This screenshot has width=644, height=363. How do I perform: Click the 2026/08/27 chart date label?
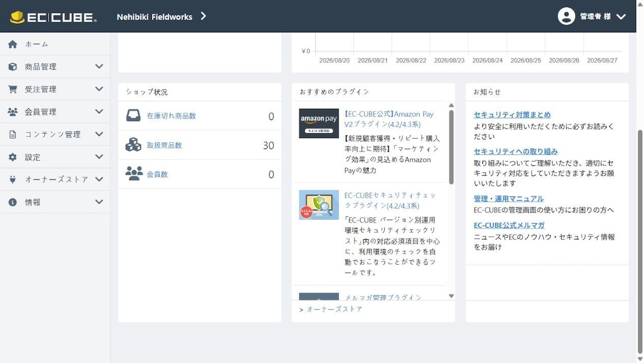(602, 61)
